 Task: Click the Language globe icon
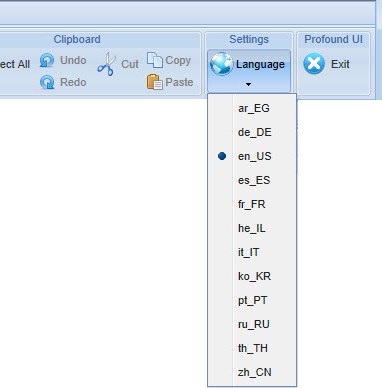point(221,64)
